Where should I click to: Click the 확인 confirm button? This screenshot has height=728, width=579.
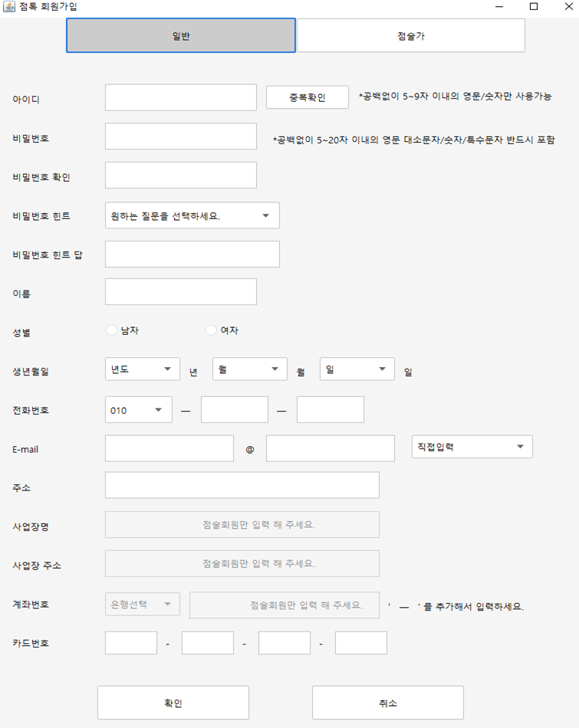(173, 703)
